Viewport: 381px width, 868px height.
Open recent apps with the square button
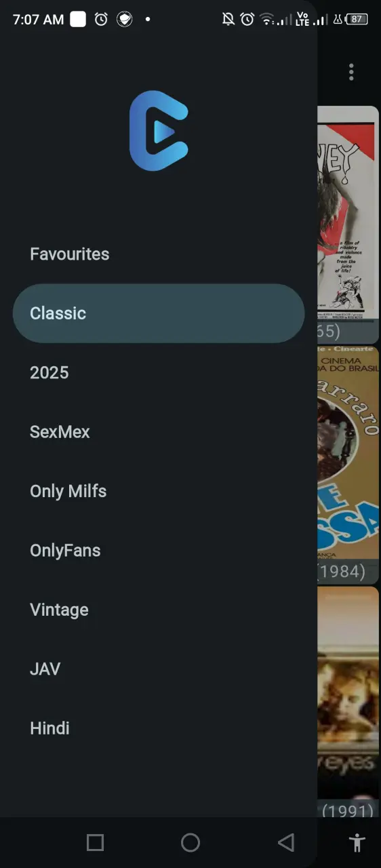[x=96, y=842]
